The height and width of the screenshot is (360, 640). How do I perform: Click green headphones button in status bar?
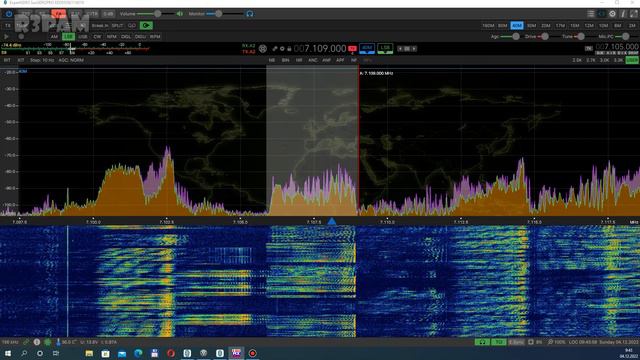click(x=482, y=342)
